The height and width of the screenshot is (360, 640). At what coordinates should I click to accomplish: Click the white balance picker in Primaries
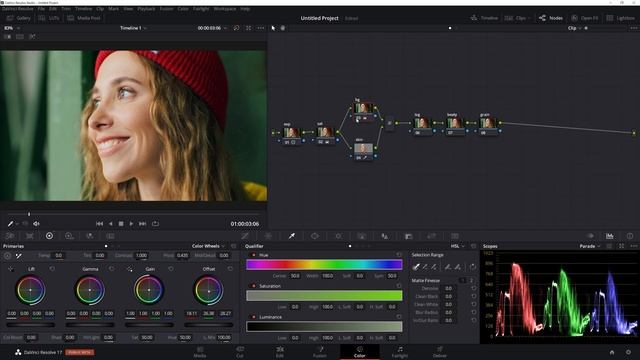point(19,256)
